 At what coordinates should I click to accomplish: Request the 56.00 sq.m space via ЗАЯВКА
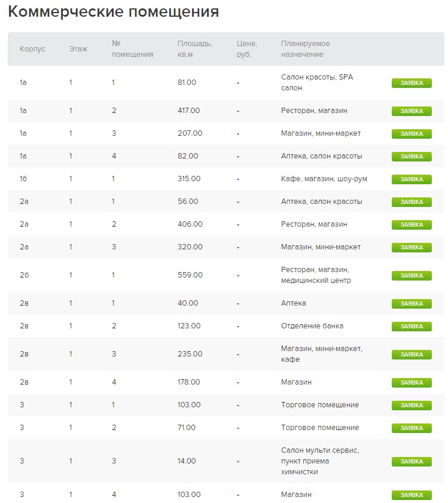coord(411,202)
